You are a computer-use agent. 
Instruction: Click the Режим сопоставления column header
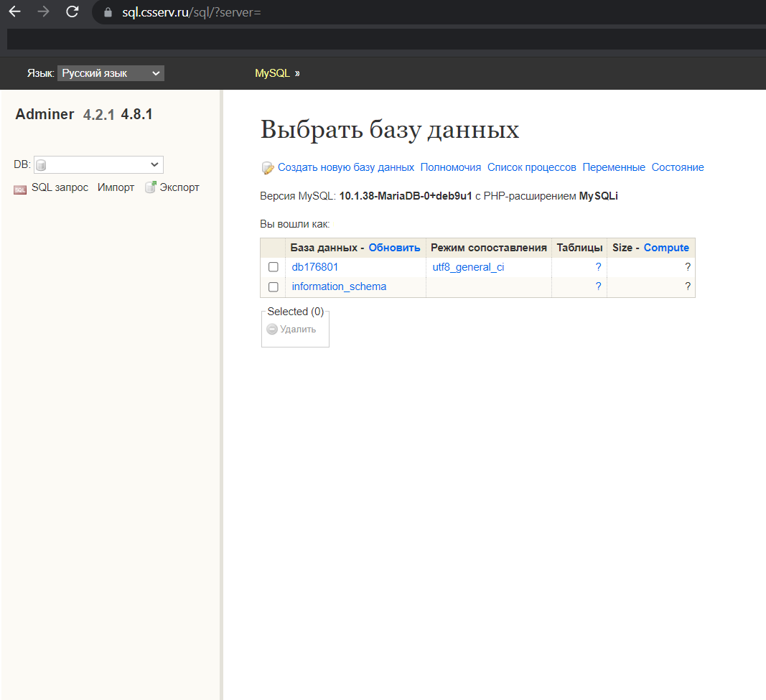click(x=488, y=248)
